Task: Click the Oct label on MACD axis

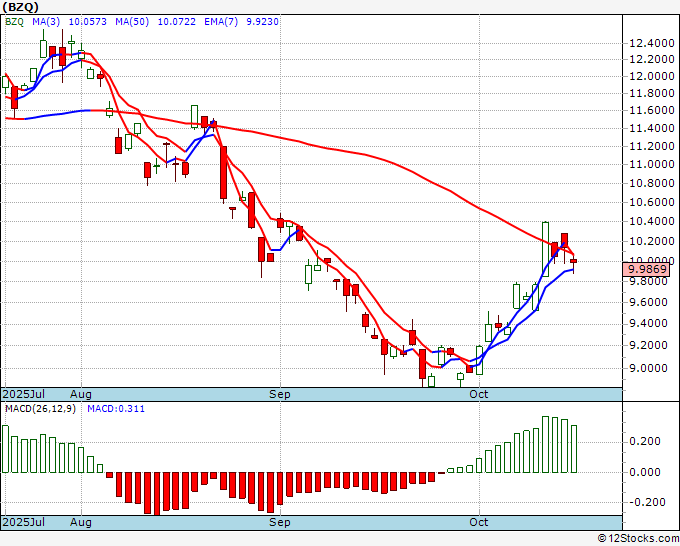Action: pyautogui.click(x=479, y=522)
